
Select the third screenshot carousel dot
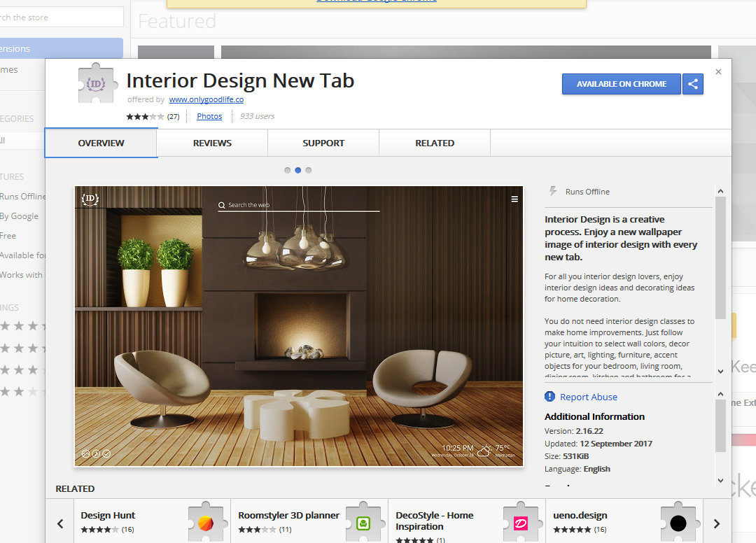pos(309,170)
